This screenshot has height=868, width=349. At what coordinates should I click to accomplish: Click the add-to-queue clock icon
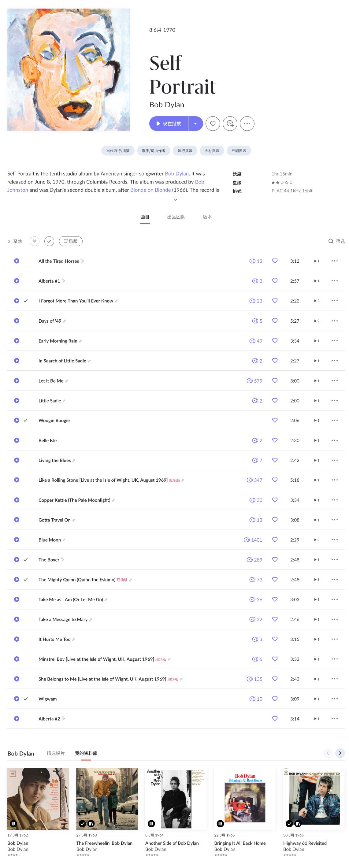click(x=230, y=124)
